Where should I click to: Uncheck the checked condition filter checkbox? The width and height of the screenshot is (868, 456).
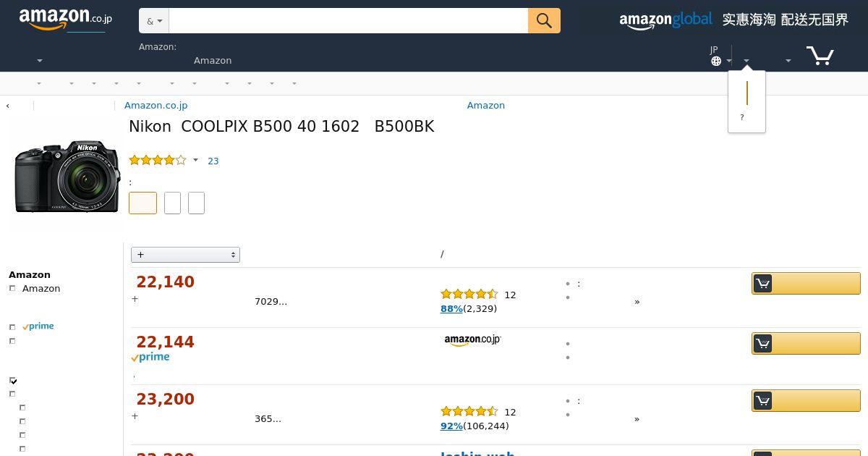pos(13,381)
